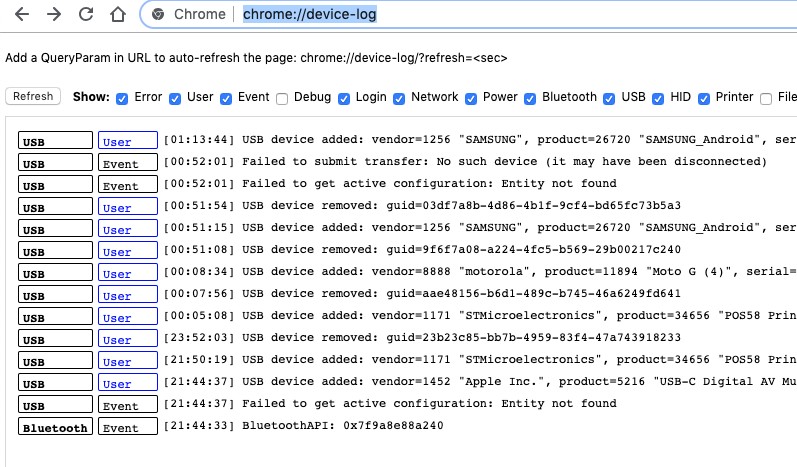Select the guid=aae48156 removed device entry
Screen dimensions: 797x467
tap(461, 294)
